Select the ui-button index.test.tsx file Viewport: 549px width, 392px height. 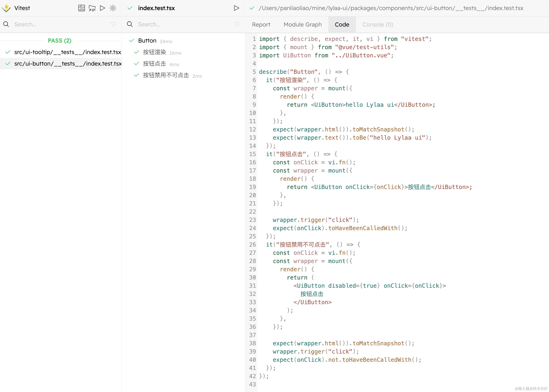tap(68, 64)
